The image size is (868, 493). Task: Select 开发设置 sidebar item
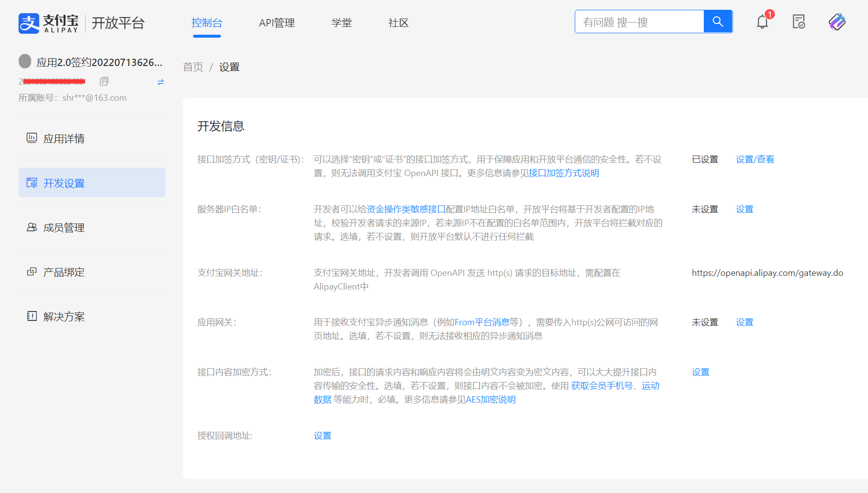(64, 183)
